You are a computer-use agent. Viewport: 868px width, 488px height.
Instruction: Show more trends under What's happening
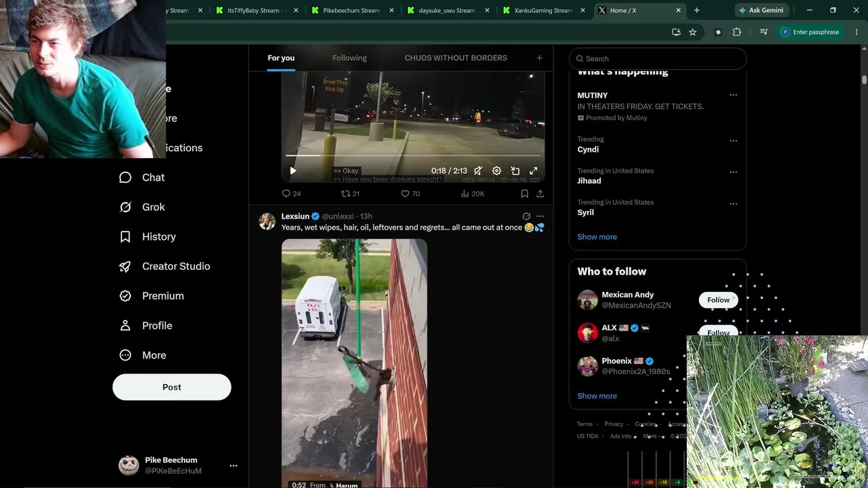click(597, 237)
